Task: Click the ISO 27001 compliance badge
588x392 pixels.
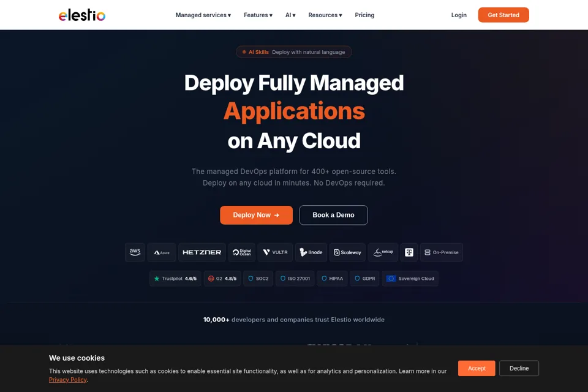Action: (x=295, y=279)
